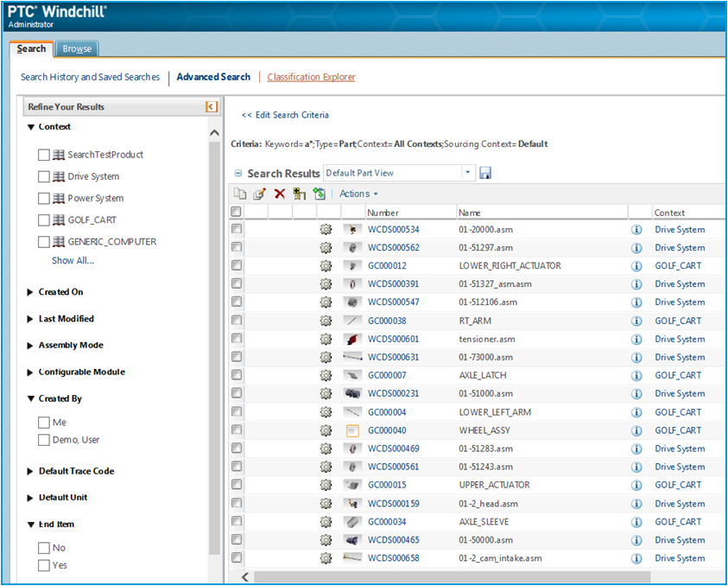Check the End Item Yes filter
The image size is (728, 586).
tap(44, 565)
